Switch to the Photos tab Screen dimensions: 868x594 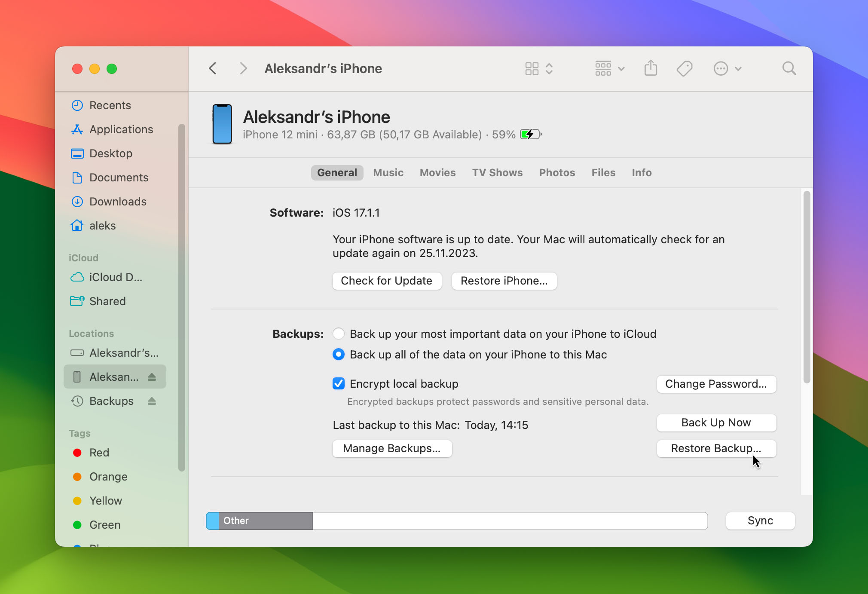tap(557, 173)
